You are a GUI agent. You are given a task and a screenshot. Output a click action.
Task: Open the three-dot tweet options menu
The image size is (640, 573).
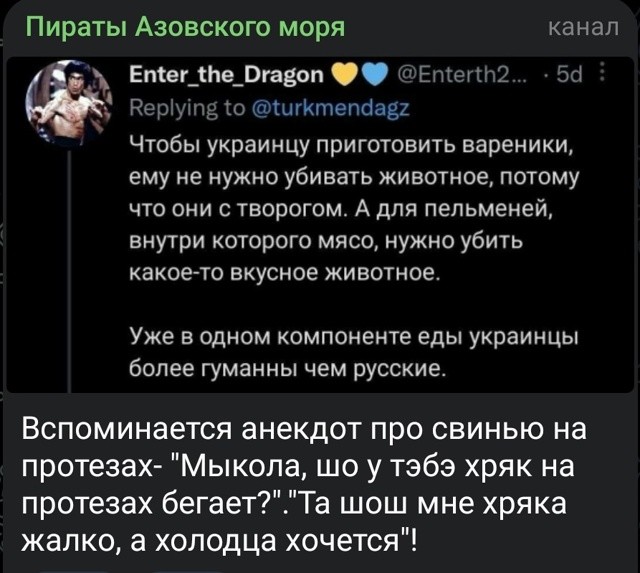pyautogui.click(x=602, y=76)
